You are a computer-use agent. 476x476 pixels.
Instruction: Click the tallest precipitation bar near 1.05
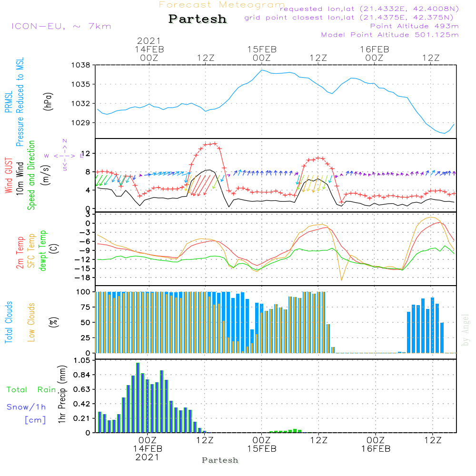pos(138,397)
